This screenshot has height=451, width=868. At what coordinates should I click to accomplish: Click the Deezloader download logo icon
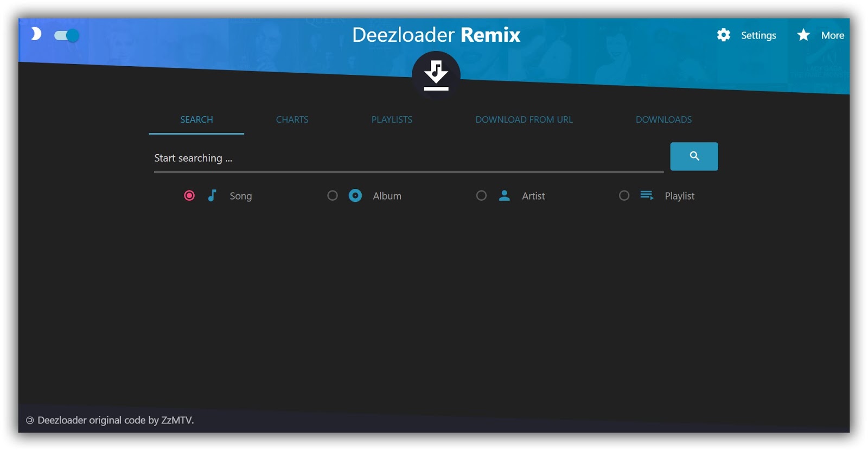pos(436,75)
